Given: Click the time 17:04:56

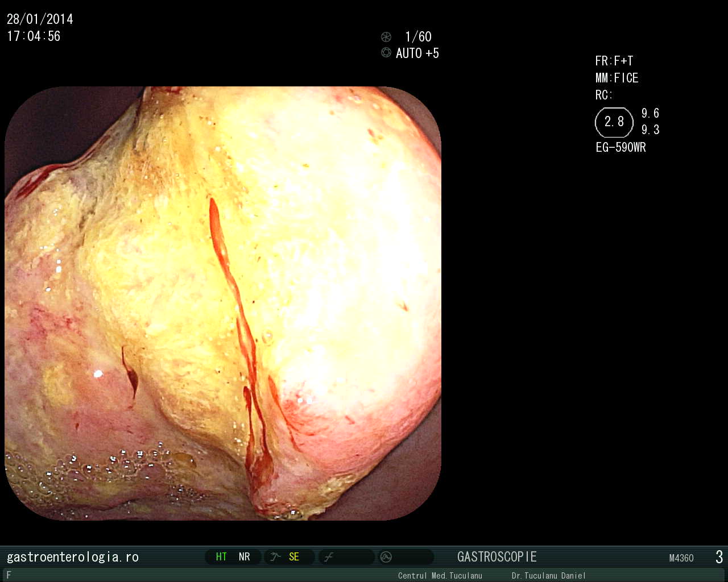Looking at the screenshot, I should [x=34, y=36].
